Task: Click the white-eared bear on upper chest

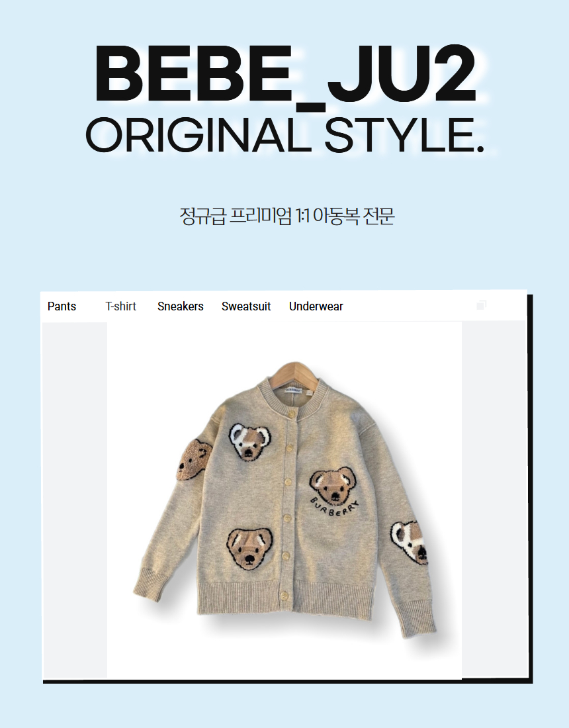Action: [x=250, y=442]
